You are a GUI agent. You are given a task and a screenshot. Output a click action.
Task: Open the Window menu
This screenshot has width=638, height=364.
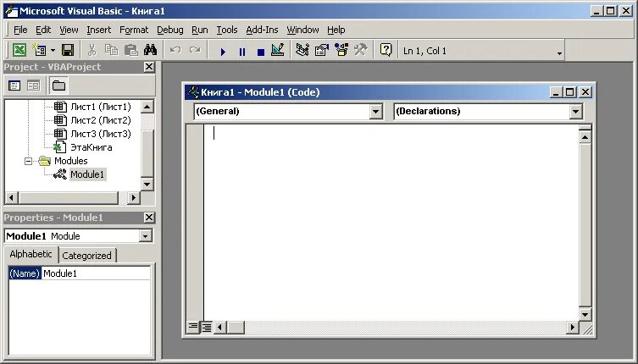point(302,30)
